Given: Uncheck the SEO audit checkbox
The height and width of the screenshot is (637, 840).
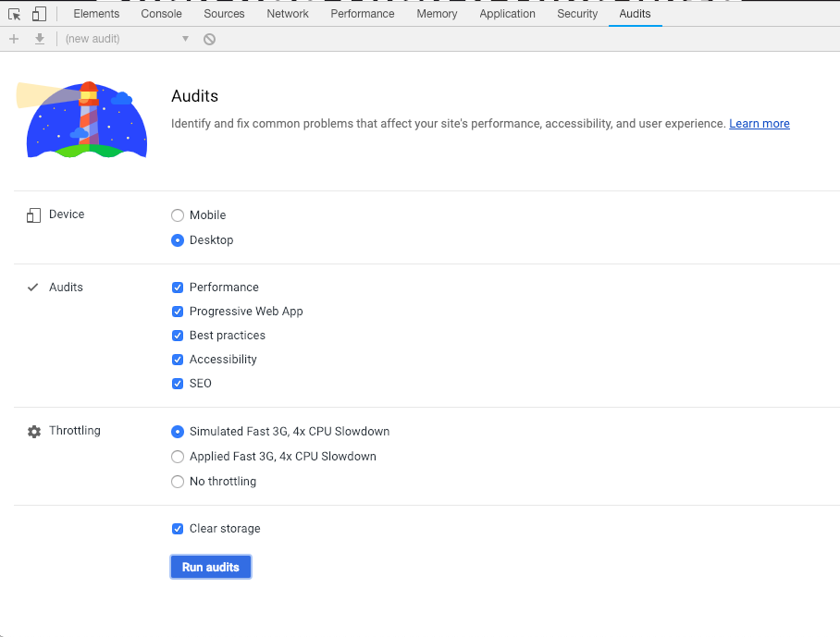Looking at the screenshot, I should click(178, 384).
